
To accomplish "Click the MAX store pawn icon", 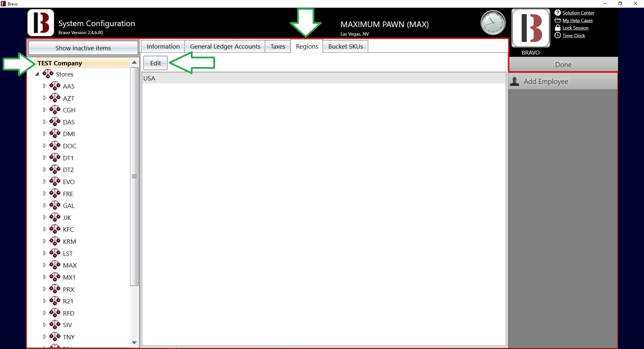I will [55, 265].
